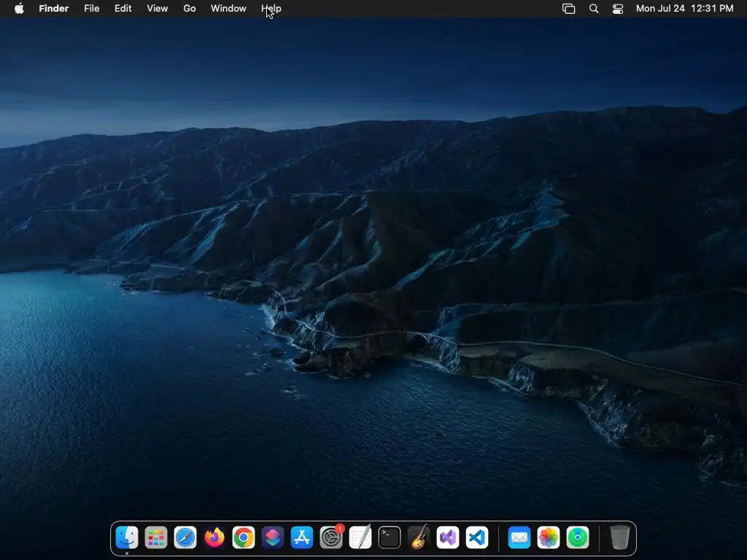Open Spotlight search in the menu bar
The height and width of the screenshot is (560, 747).
[594, 9]
